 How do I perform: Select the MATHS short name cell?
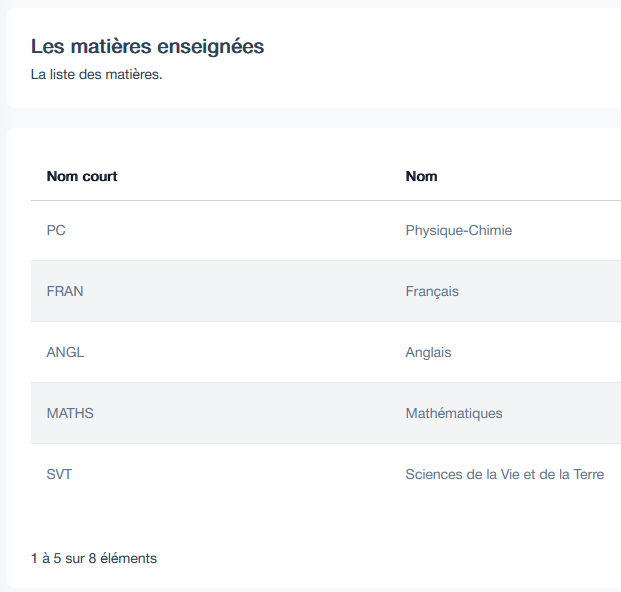pyautogui.click(x=70, y=413)
